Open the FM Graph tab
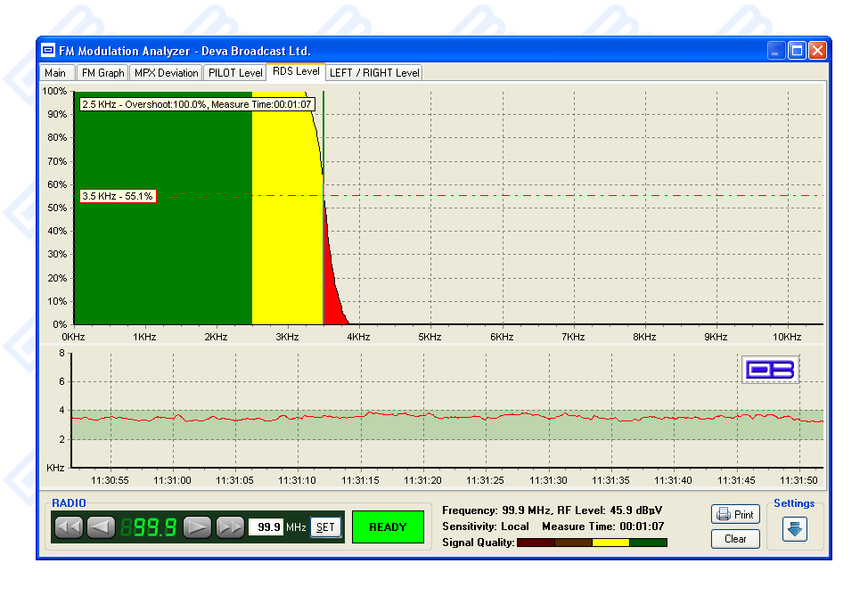This screenshot has width=868, height=596. [x=102, y=73]
